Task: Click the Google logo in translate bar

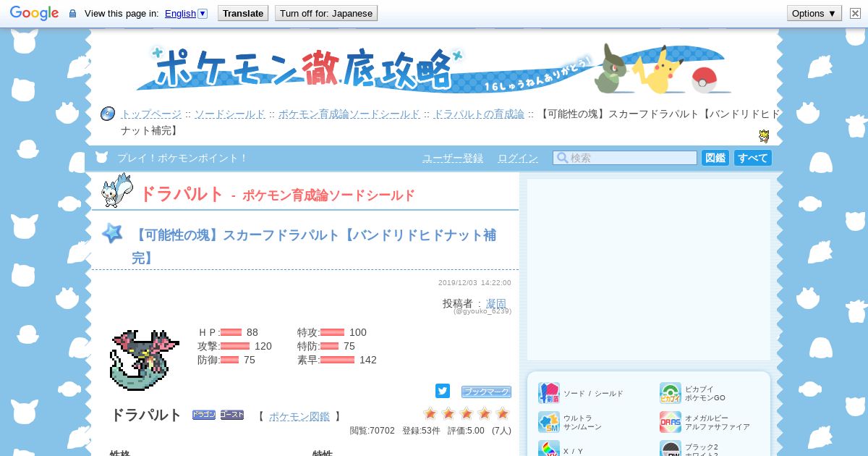Action: coord(34,13)
